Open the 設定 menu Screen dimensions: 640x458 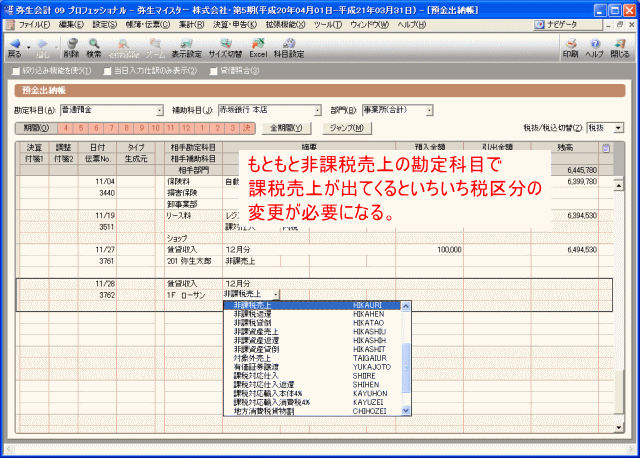coord(104,25)
